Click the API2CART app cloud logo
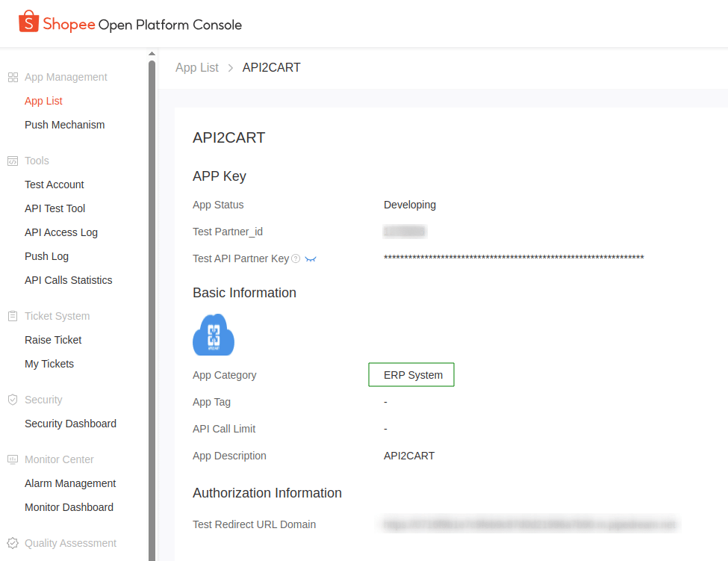Image resolution: width=728 pixels, height=561 pixels. [214, 335]
